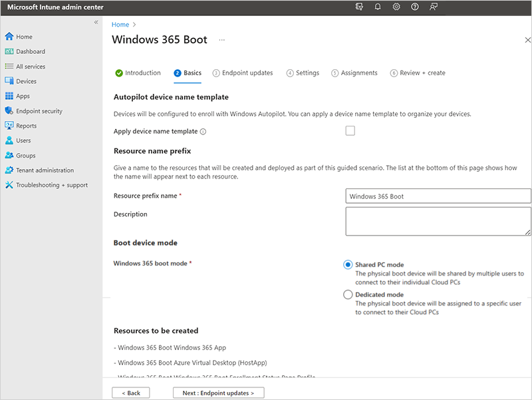Click Next : Endpoint updates button
Screen dimensions: 532x400
click(x=218, y=393)
